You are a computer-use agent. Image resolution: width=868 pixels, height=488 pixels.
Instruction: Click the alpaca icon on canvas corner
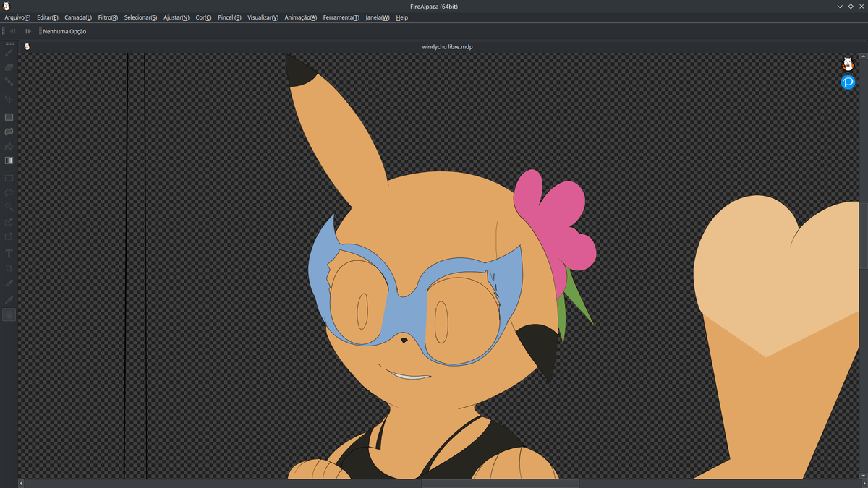point(848,64)
